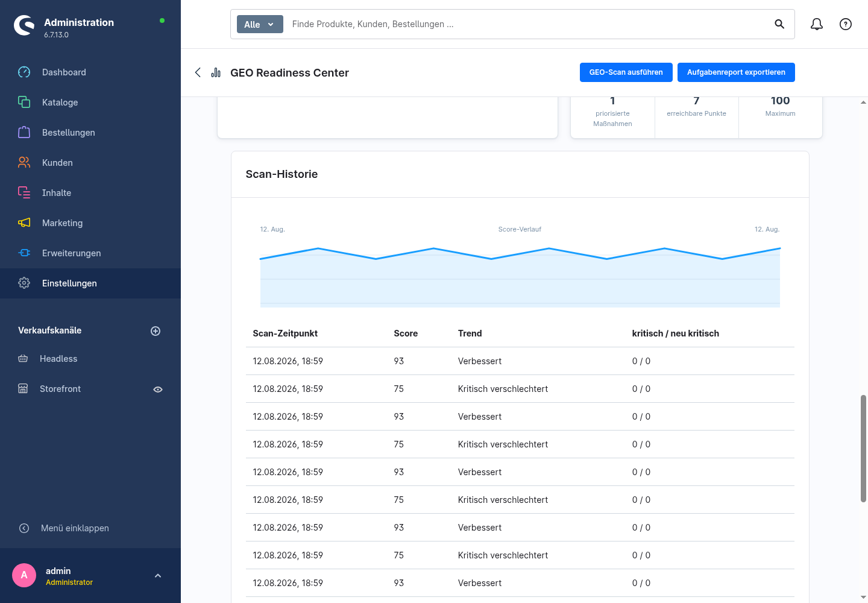
Task: Run GEO-Scan ausführen button
Action: pos(626,72)
